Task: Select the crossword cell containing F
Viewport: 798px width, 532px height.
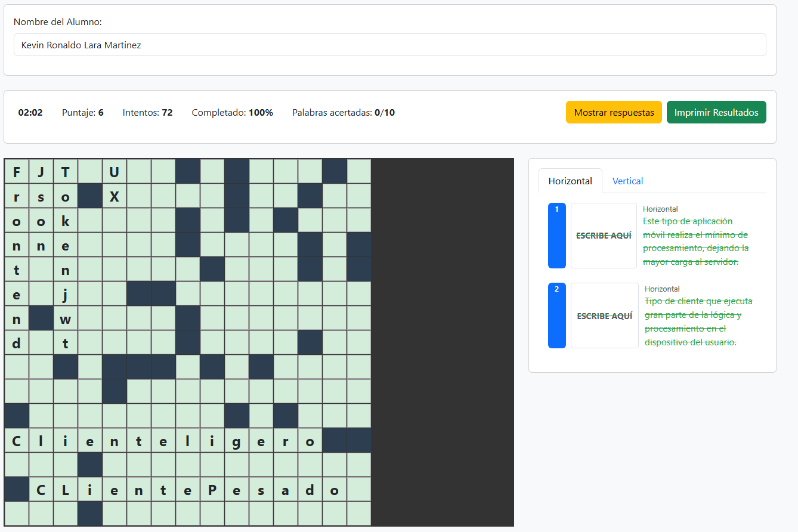Action: tap(17, 171)
